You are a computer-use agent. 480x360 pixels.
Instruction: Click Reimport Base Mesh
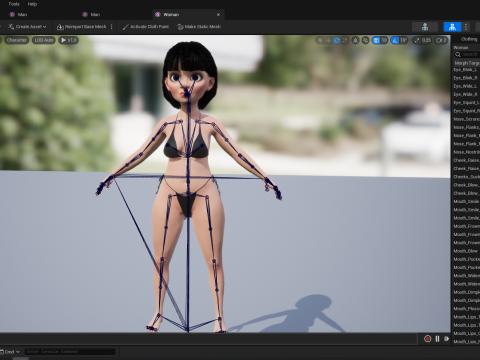pos(82,27)
